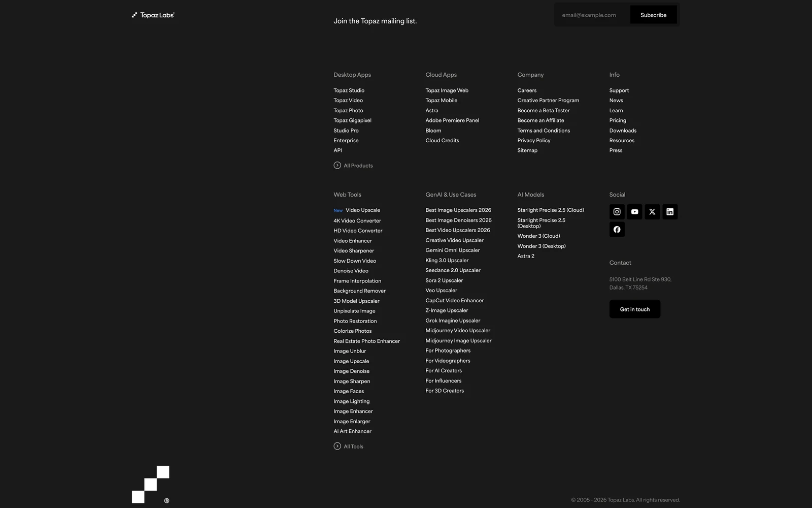Open Topaz Labs LinkedIn page

(x=670, y=212)
